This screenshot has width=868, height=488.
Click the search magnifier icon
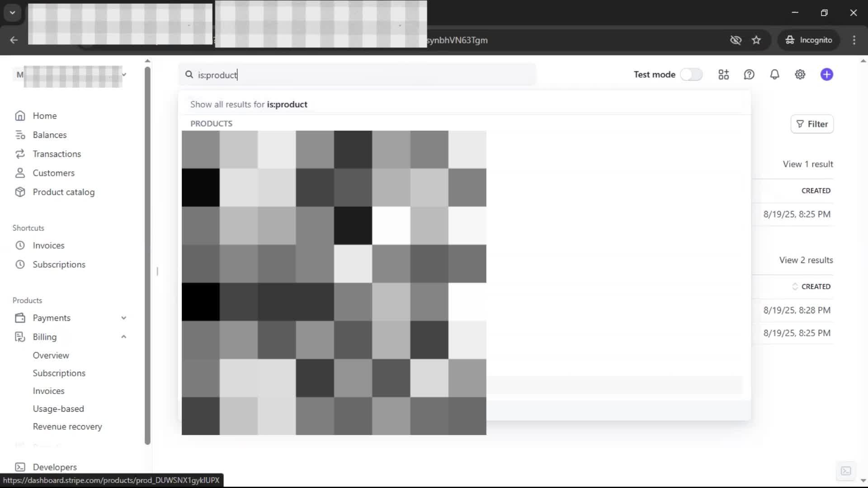(x=189, y=75)
